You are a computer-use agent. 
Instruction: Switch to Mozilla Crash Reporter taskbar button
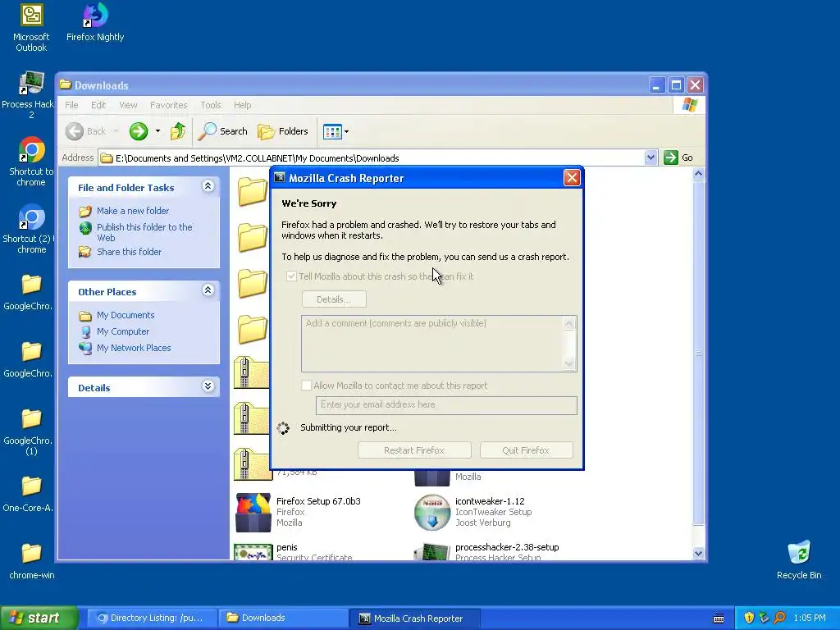click(415, 619)
